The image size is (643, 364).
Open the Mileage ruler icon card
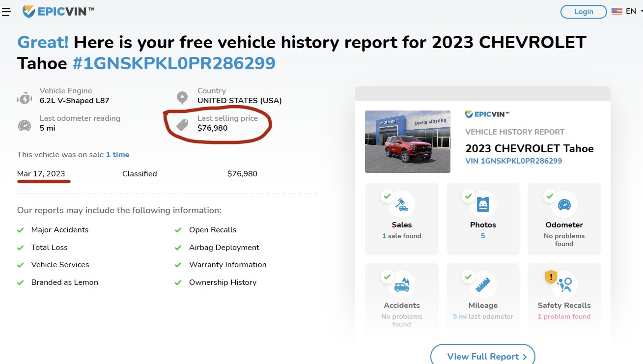483,300
